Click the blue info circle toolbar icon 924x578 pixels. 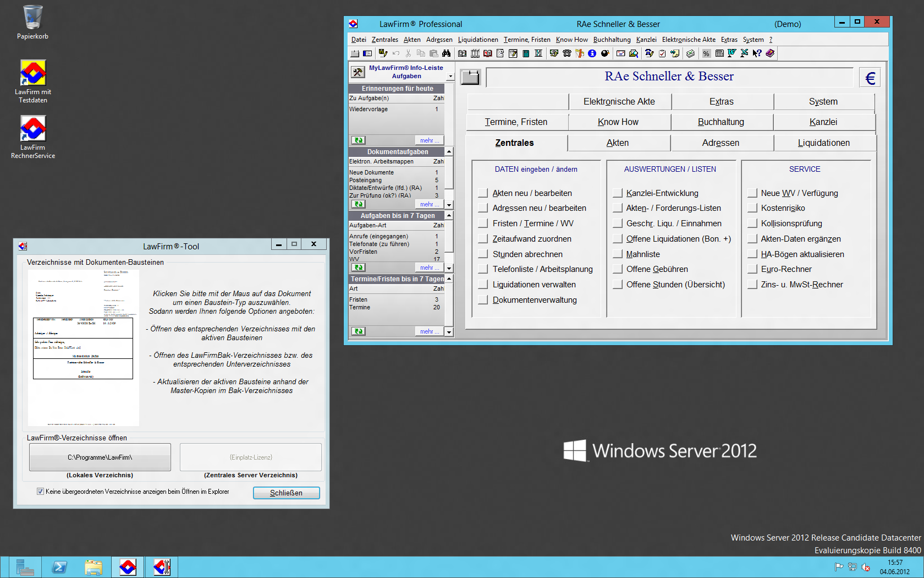[x=592, y=53]
